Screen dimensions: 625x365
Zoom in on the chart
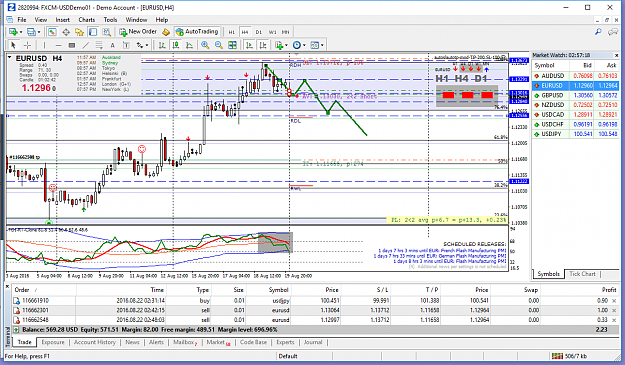(x=205, y=45)
